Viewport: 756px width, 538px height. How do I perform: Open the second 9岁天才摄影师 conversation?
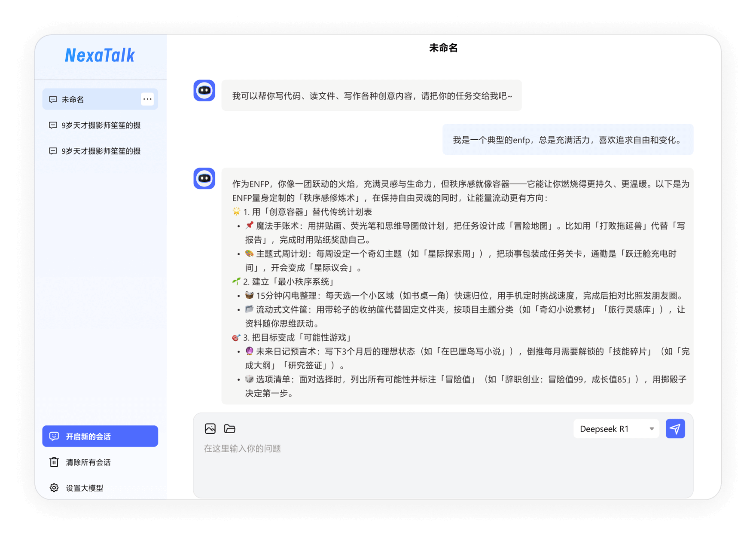point(101,151)
